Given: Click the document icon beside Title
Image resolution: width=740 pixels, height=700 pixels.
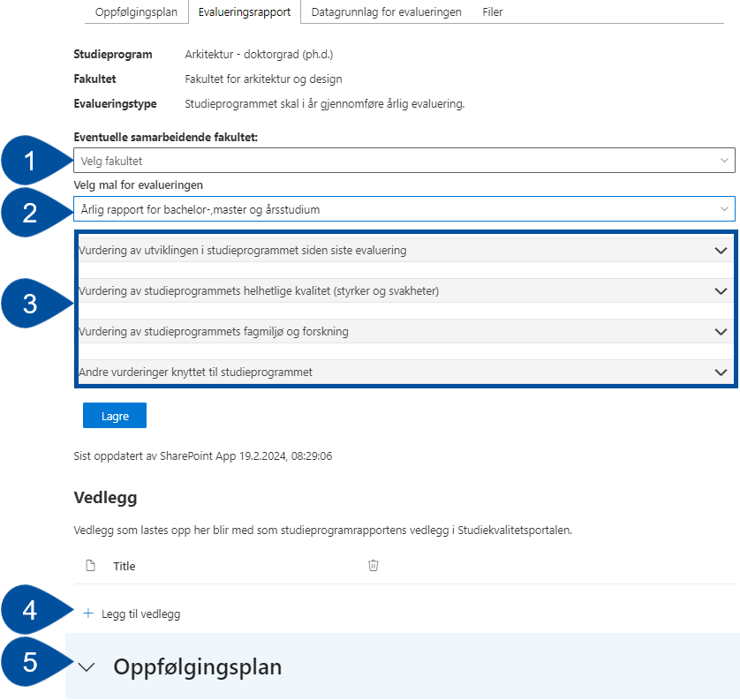Looking at the screenshot, I should coord(90,565).
